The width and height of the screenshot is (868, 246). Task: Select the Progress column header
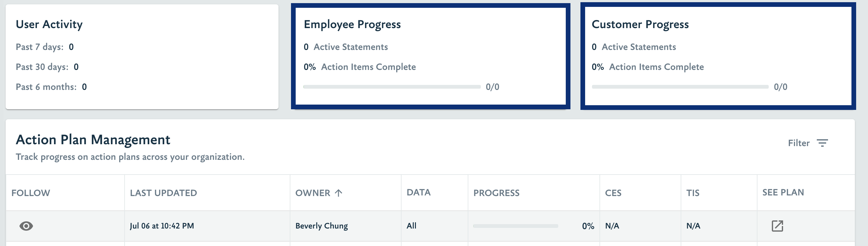pos(496,193)
